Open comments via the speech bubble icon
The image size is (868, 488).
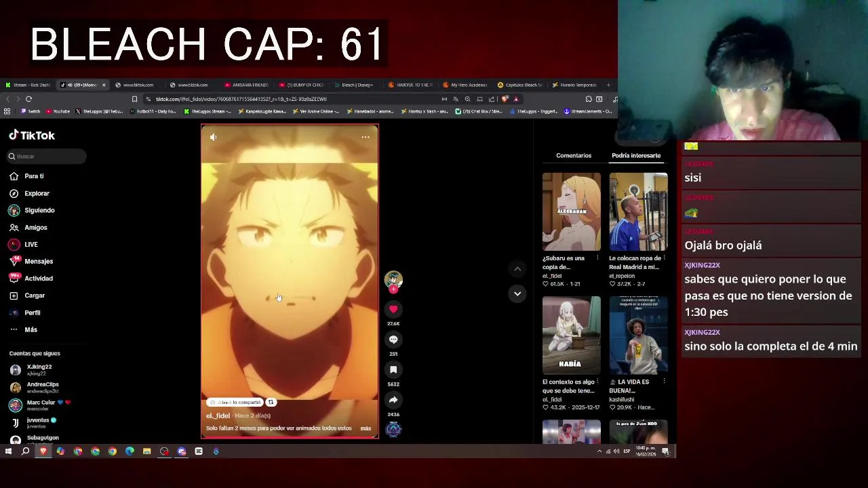click(393, 340)
